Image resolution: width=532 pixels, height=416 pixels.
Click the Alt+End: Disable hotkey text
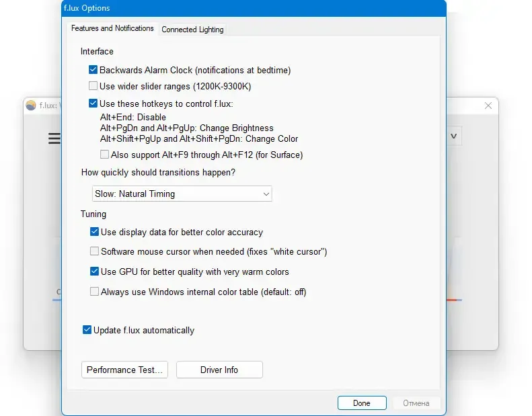133,118
